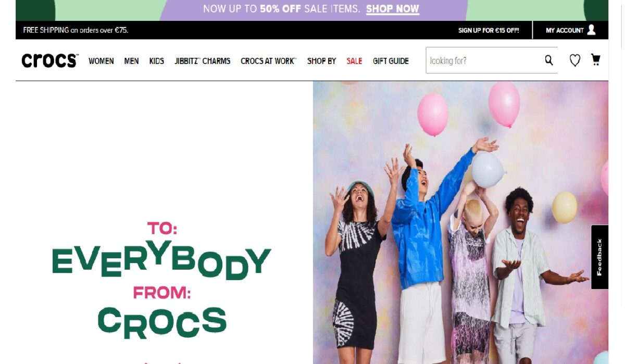
Task: Expand the Crocs at Work menu
Action: click(269, 61)
